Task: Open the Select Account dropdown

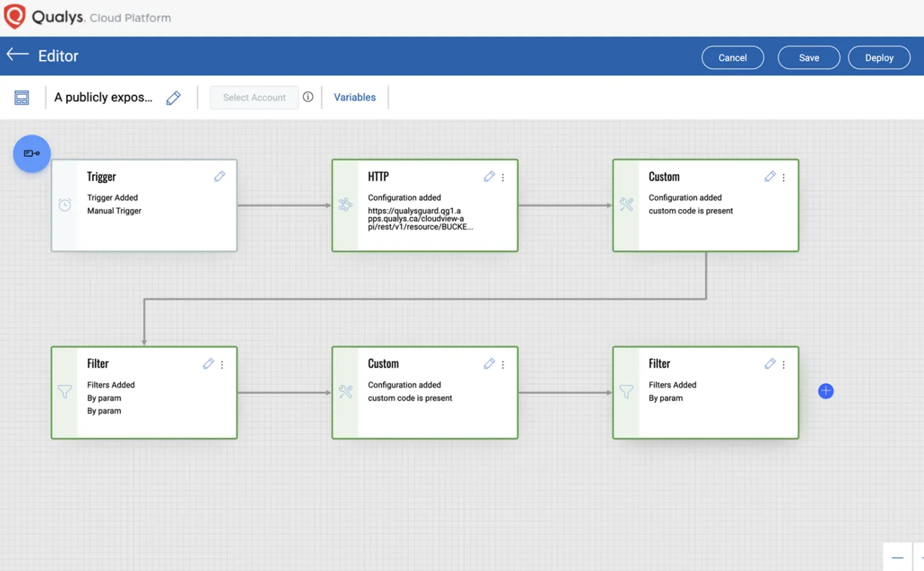Action: tap(254, 97)
